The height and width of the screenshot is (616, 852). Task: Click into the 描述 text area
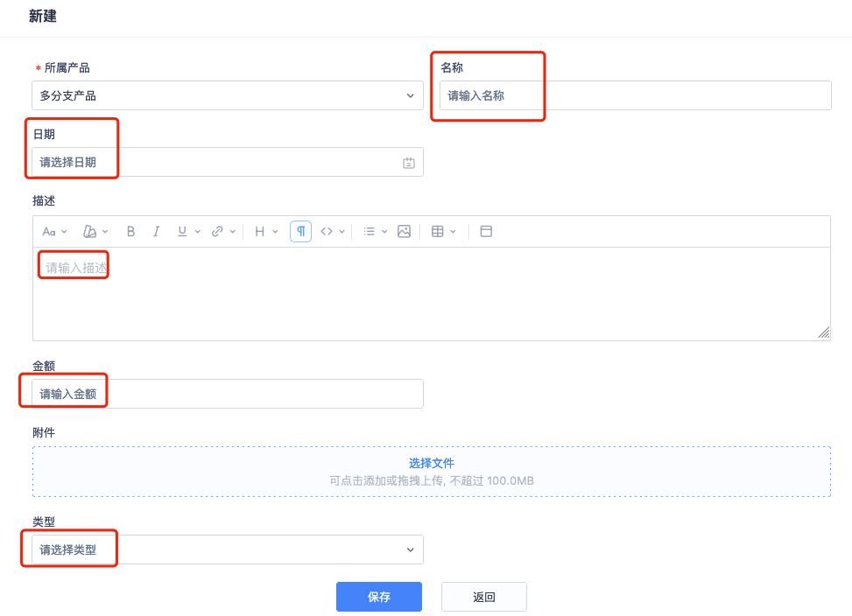point(432,294)
